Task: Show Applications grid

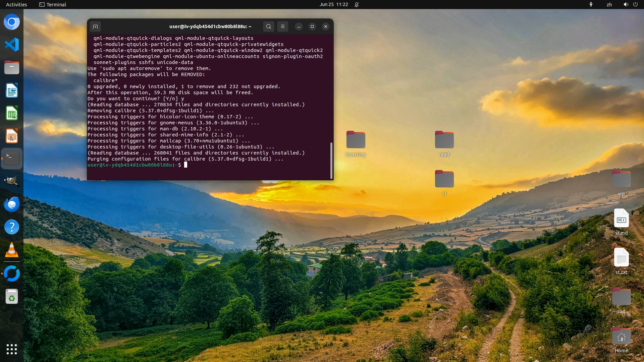Action: click(12, 349)
